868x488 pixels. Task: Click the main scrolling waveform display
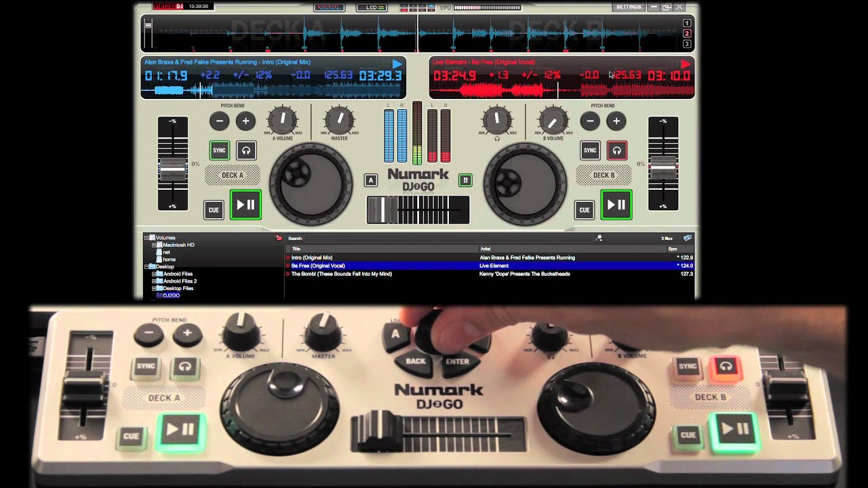pyautogui.click(x=417, y=33)
